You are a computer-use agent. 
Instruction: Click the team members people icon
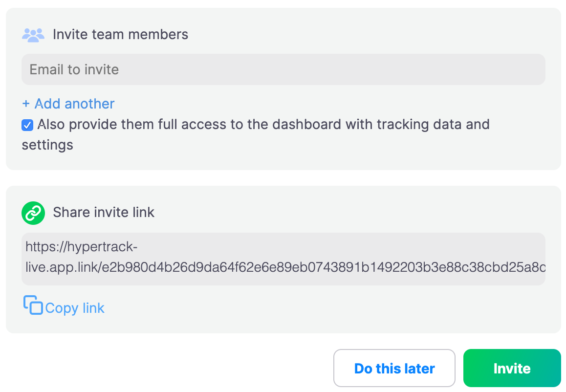[x=33, y=35]
